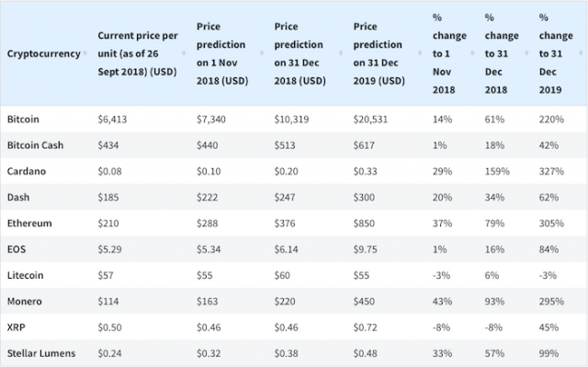Click the Cryptocurrency column header text
588x367 pixels.
43,53
